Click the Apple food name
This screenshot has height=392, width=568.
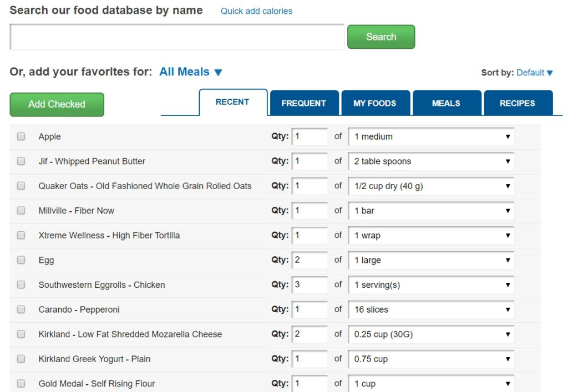(49, 137)
